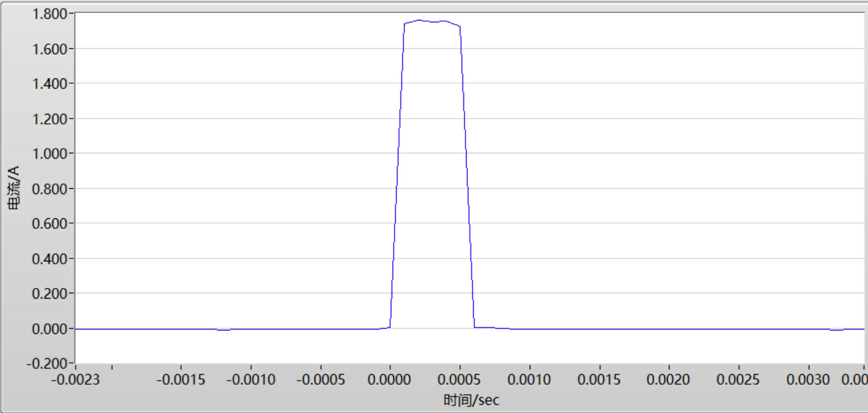Select the 电流/A Y-axis label
Screen dimensions: 868x413
point(14,189)
